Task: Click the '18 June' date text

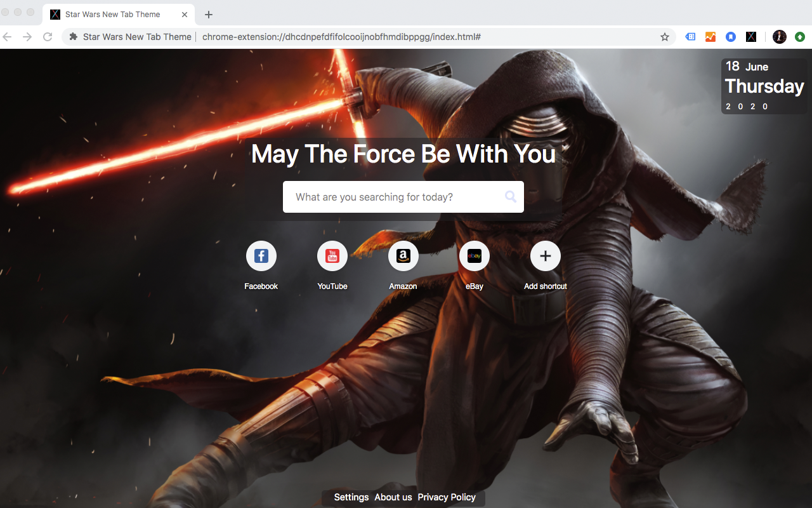Action: point(747,66)
